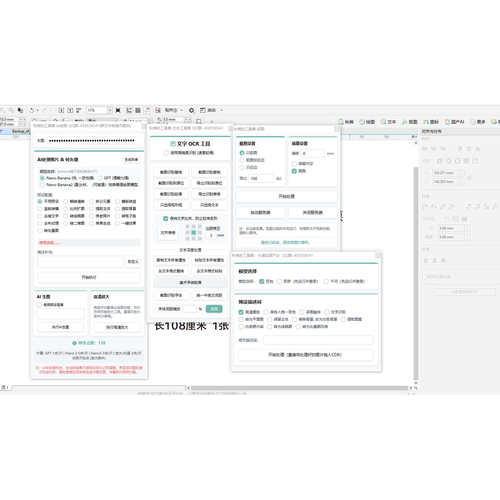Click the wide start button ending with CDR
This screenshot has width=500, height=500.
tap(305, 355)
